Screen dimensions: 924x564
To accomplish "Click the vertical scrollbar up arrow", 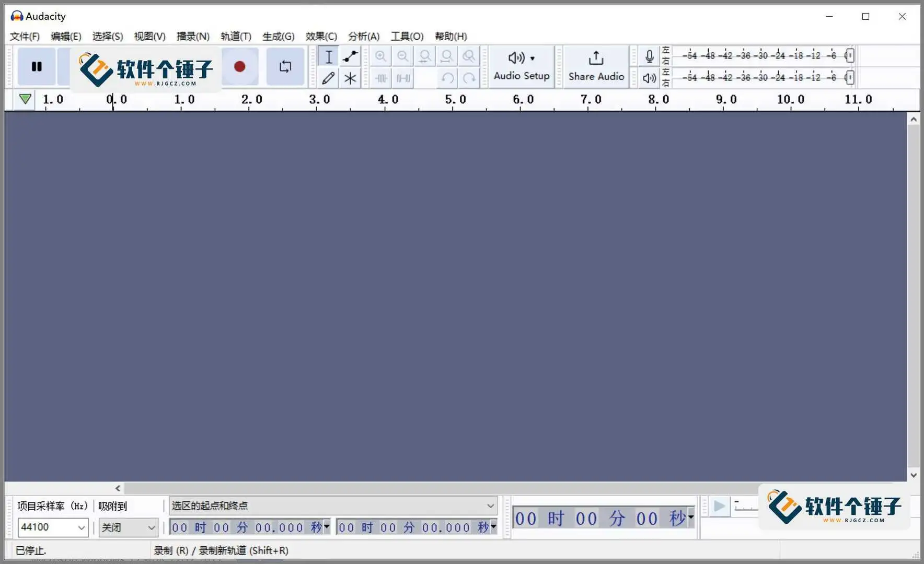I will (914, 120).
